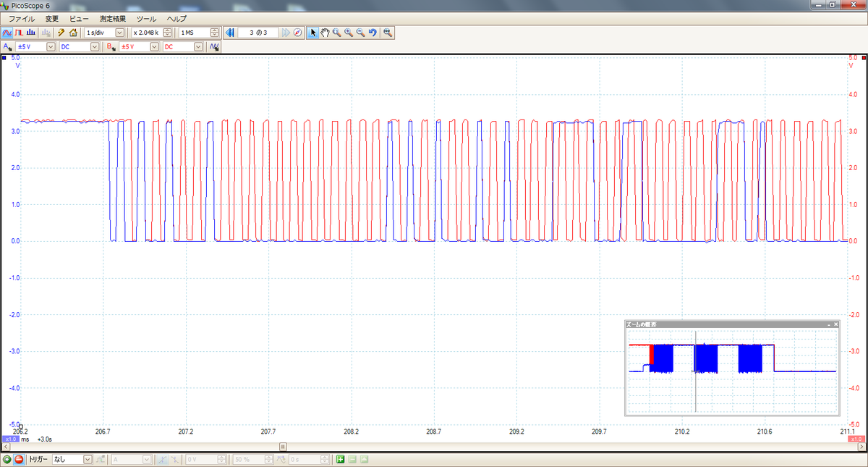Click the home startup settings icon
Image resolution: width=868 pixels, height=467 pixels.
(x=73, y=33)
